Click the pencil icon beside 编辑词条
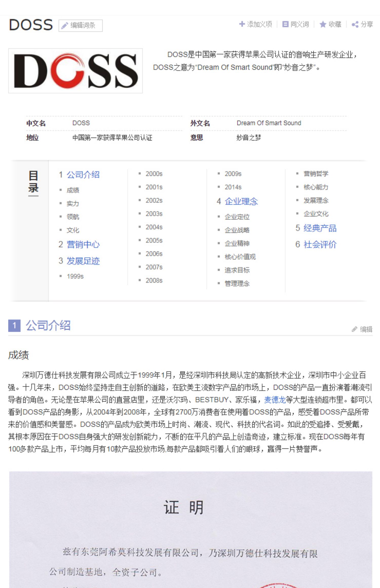Image resolution: width=380 pixels, height=588 pixels. tap(65, 26)
